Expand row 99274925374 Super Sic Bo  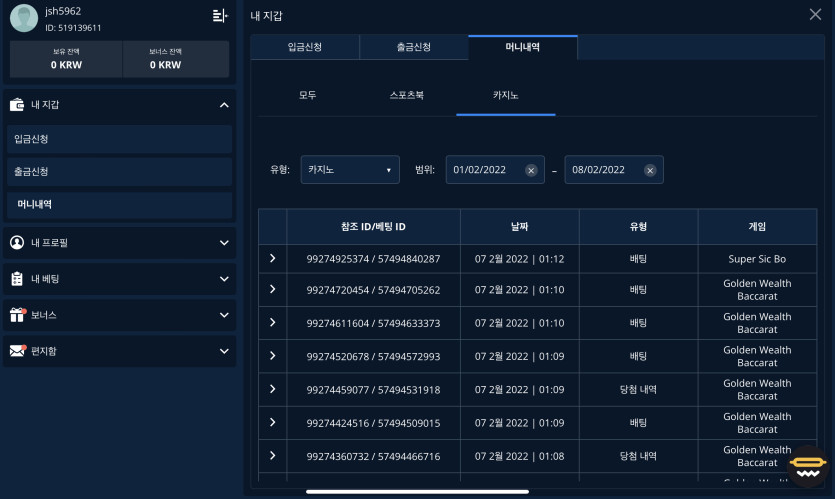(x=273, y=258)
